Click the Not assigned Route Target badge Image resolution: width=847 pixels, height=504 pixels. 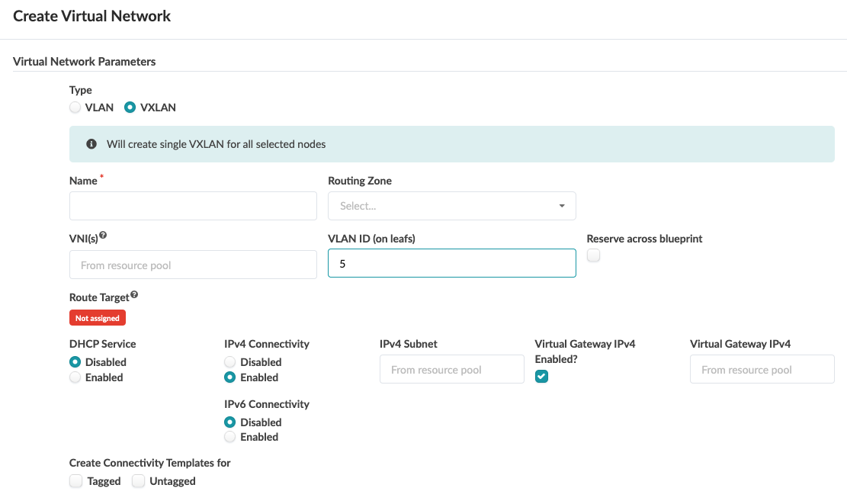[98, 318]
